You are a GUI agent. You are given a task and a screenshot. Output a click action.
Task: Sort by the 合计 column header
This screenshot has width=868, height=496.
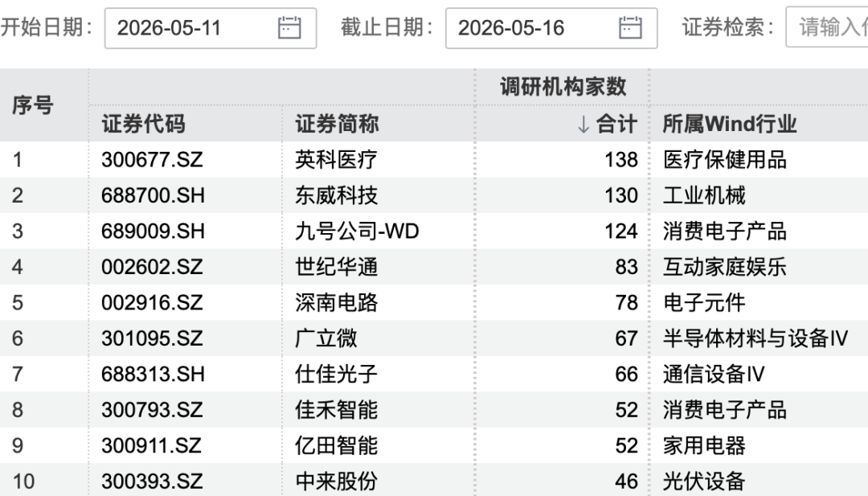click(x=616, y=124)
